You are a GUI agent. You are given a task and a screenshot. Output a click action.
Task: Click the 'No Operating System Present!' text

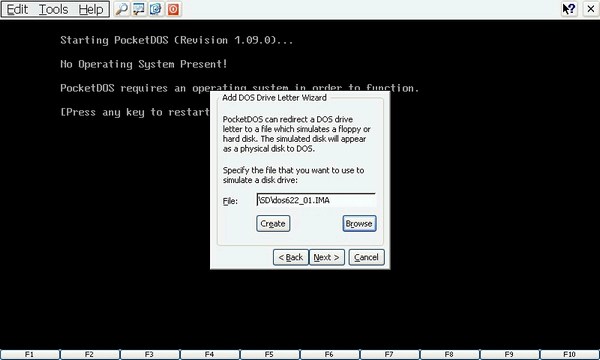coord(143,64)
